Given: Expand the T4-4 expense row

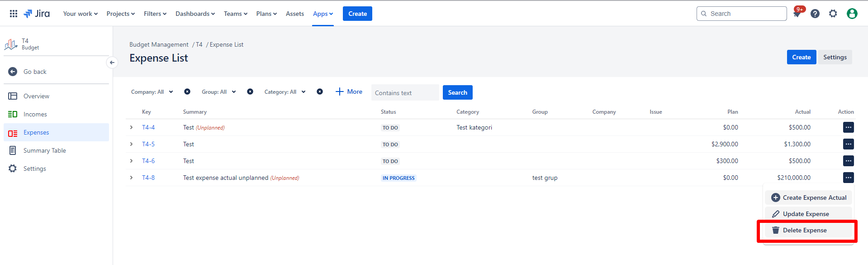Looking at the screenshot, I should coord(132,127).
